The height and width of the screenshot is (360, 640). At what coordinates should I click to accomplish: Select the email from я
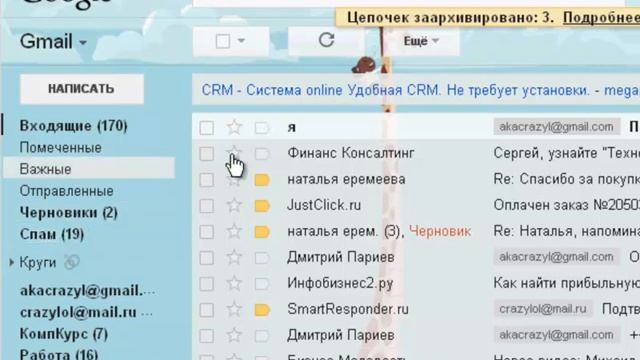pyautogui.click(x=207, y=128)
